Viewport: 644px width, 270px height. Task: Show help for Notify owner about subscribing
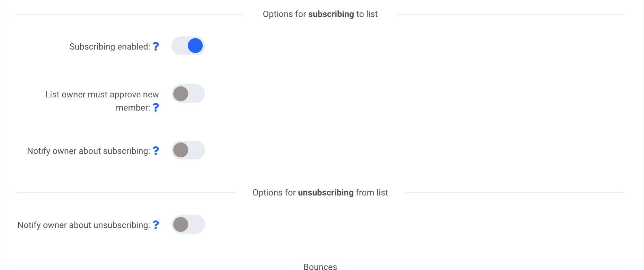tap(156, 151)
